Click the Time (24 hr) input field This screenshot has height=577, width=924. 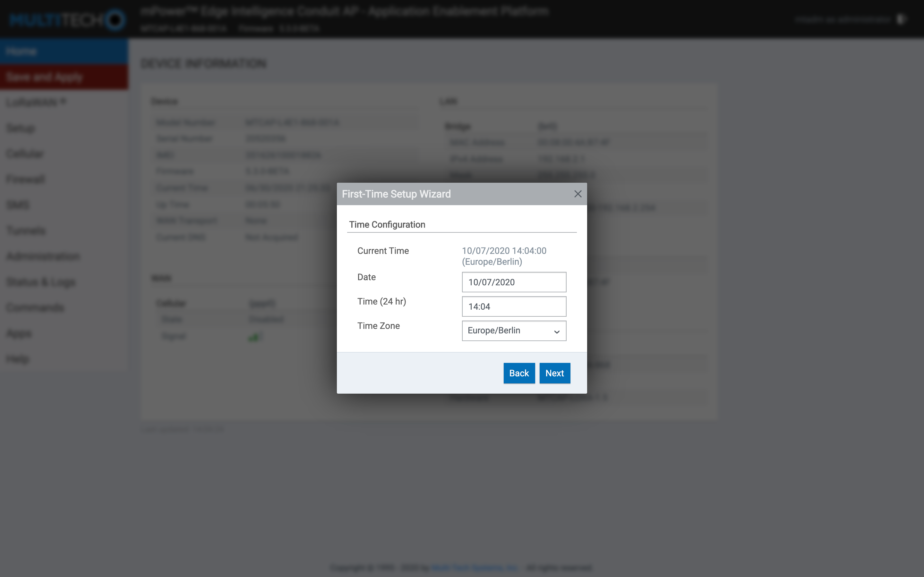[x=514, y=306]
